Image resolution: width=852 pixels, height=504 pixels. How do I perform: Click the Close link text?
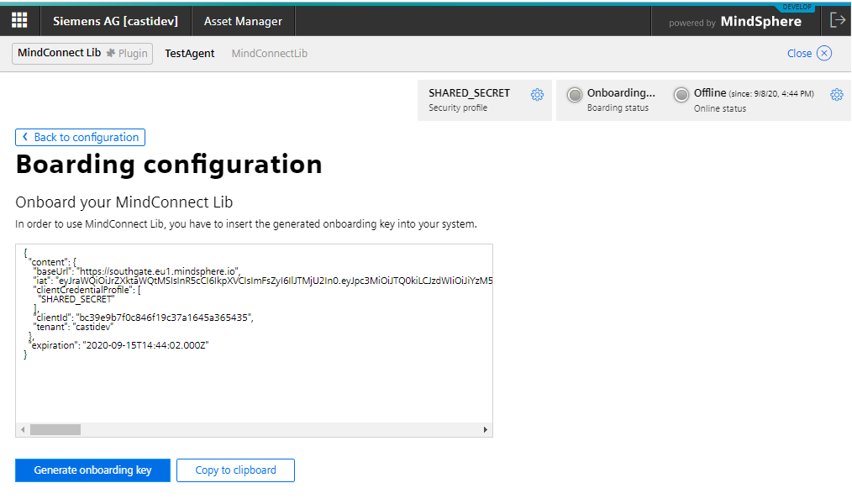pos(799,53)
